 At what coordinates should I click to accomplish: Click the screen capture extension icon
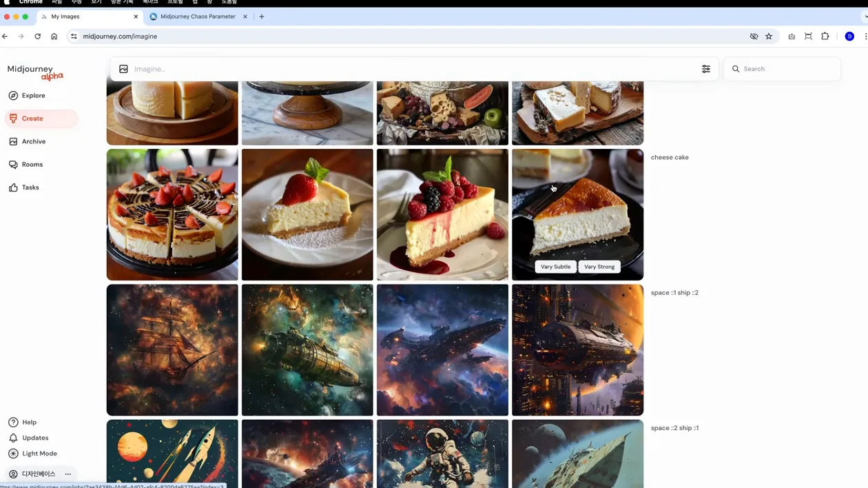tap(808, 37)
